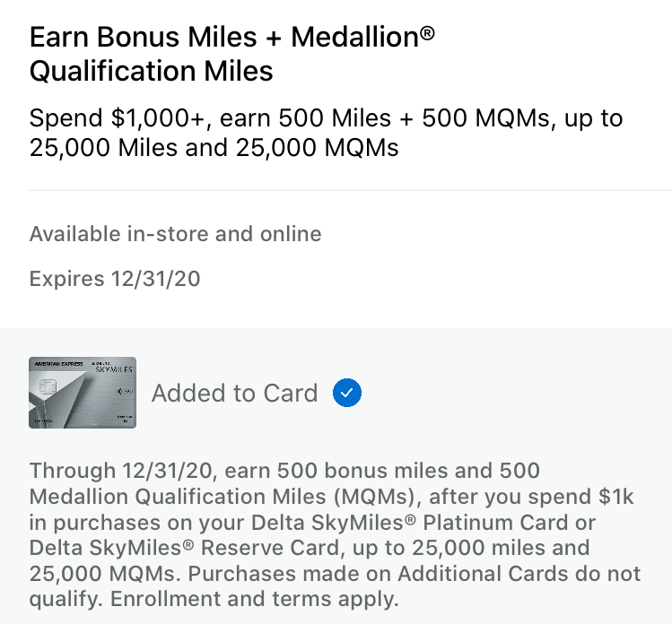Click the "Expires 12/31/20" date line

[x=115, y=279]
